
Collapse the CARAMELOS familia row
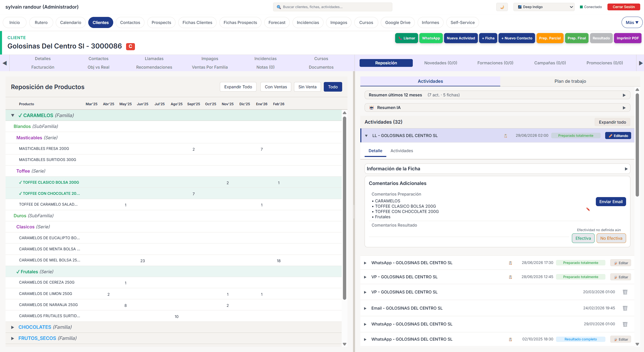coord(13,115)
